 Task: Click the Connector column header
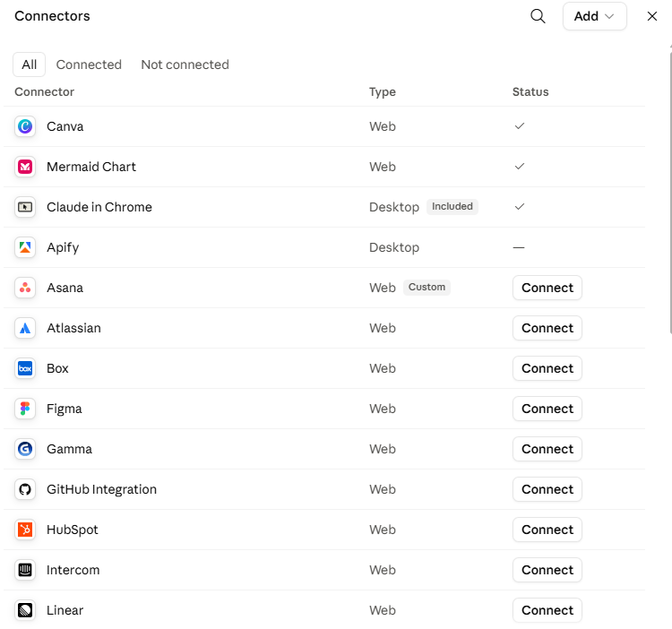point(44,91)
